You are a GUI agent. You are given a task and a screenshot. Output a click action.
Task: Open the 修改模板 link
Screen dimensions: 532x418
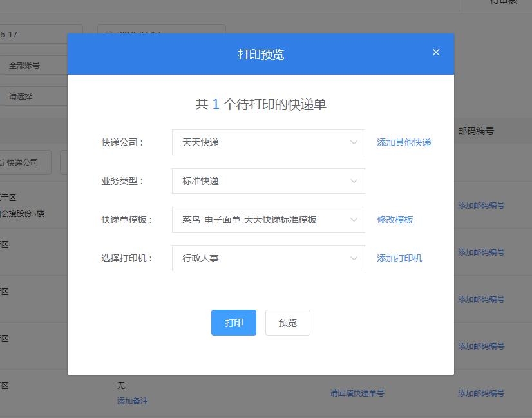click(395, 220)
